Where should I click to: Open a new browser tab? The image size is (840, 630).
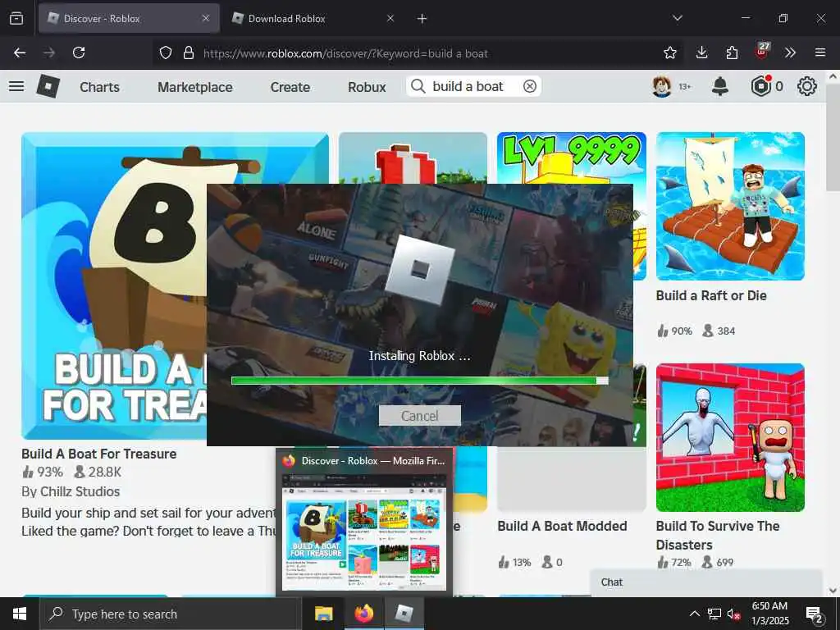coord(422,19)
